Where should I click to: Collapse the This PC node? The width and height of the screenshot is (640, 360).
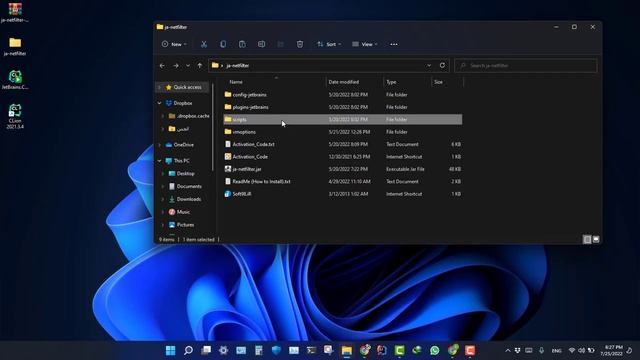click(160, 161)
